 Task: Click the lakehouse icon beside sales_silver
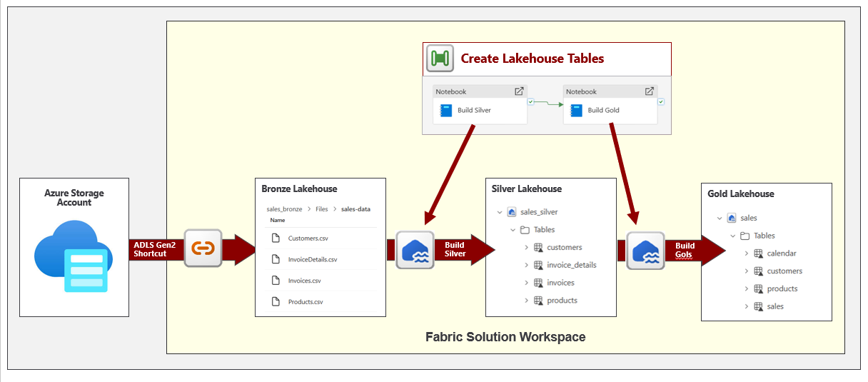click(x=511, y=212)
